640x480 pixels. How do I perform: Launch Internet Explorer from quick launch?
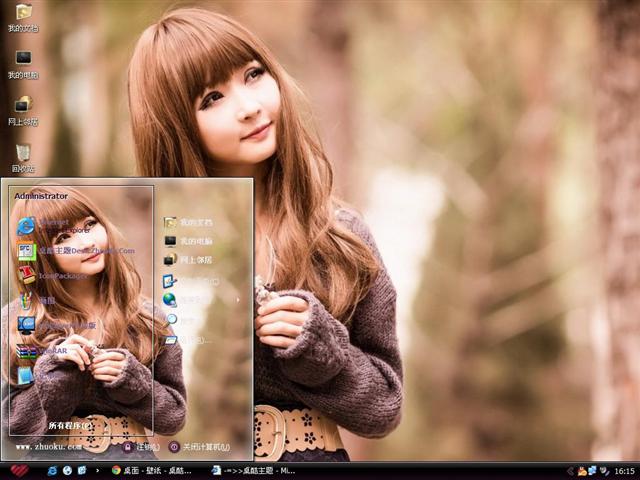tap(53, 471)
